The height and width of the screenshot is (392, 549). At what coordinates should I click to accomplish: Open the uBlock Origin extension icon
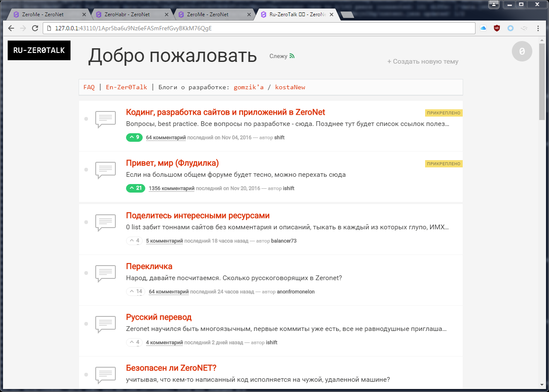(497, 28)
